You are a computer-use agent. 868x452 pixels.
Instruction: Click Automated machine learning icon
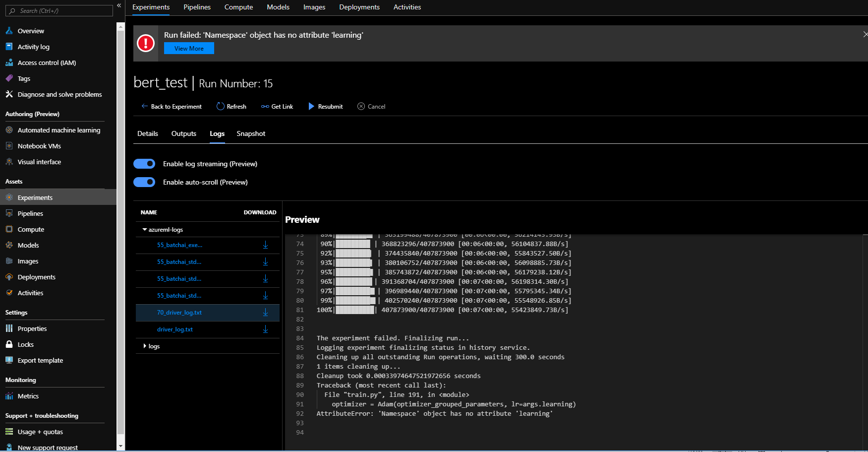pos(9,130)
